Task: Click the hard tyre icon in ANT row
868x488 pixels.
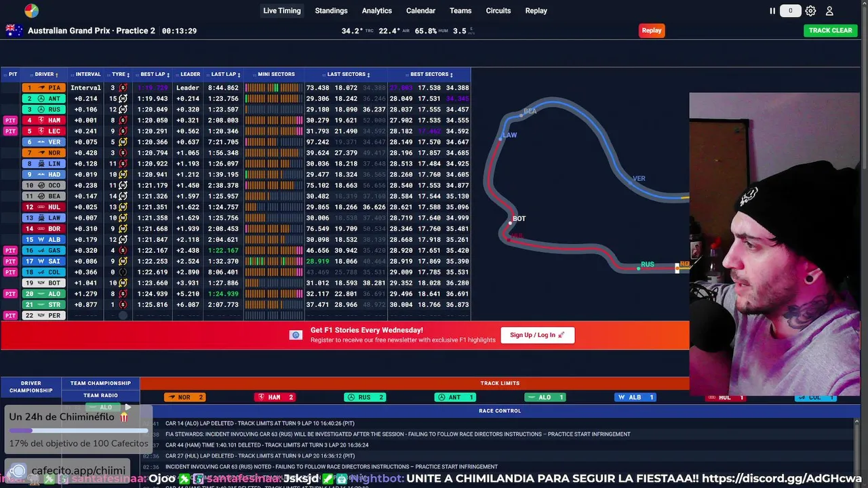Action: pos(123,99)
